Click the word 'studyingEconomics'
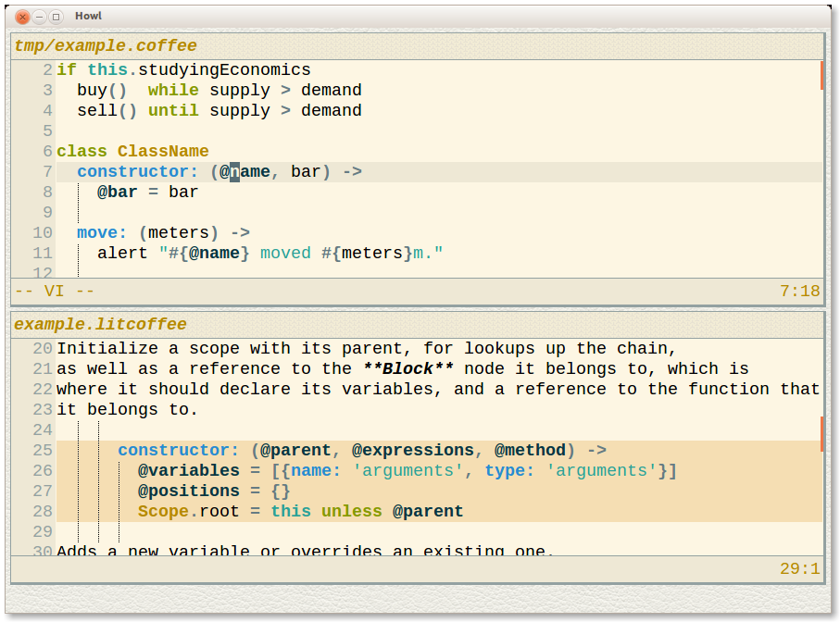The image size is (840, 622). pyautogui.click(x=224, y=70)
